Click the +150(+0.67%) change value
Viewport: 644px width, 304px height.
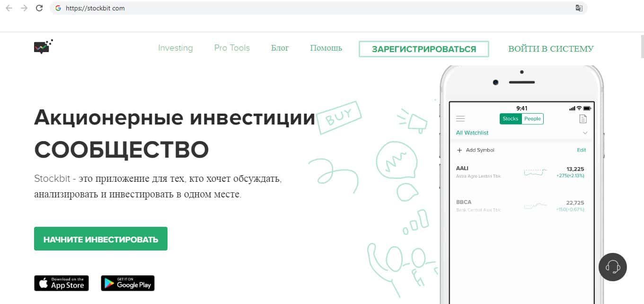(570, 209)
